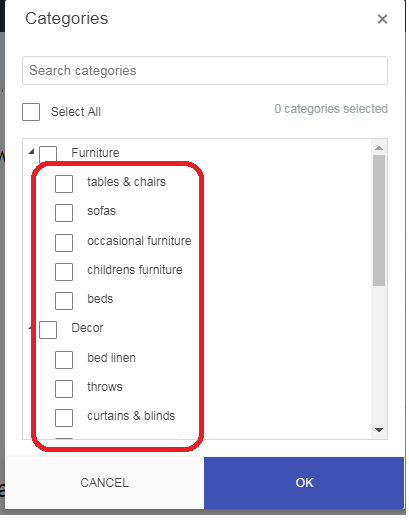The height and width of the screenshot is (520, 409).
Task: Check the throws category box
Action: 64,389
